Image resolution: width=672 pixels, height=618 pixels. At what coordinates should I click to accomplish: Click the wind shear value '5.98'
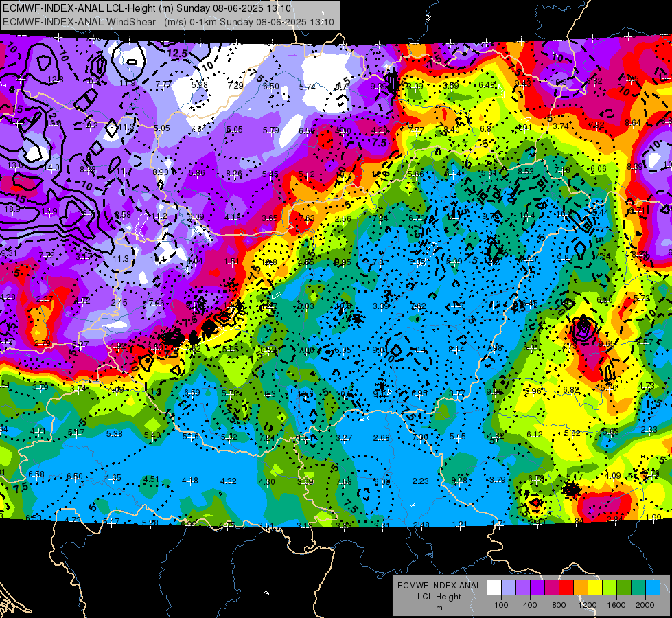(199, 85)
